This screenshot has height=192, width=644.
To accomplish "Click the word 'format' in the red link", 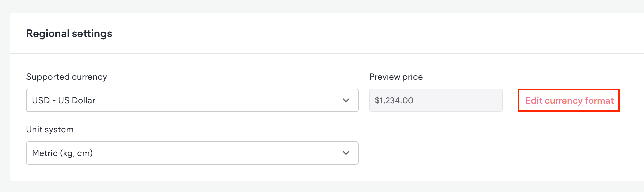I will click(x=599, y=100).
